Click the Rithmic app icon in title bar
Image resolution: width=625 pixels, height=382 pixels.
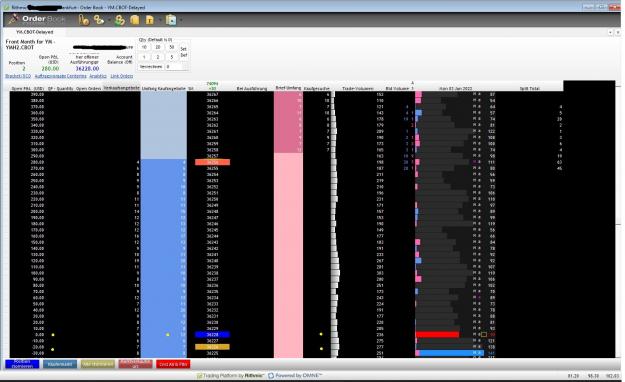pos(6,7)
